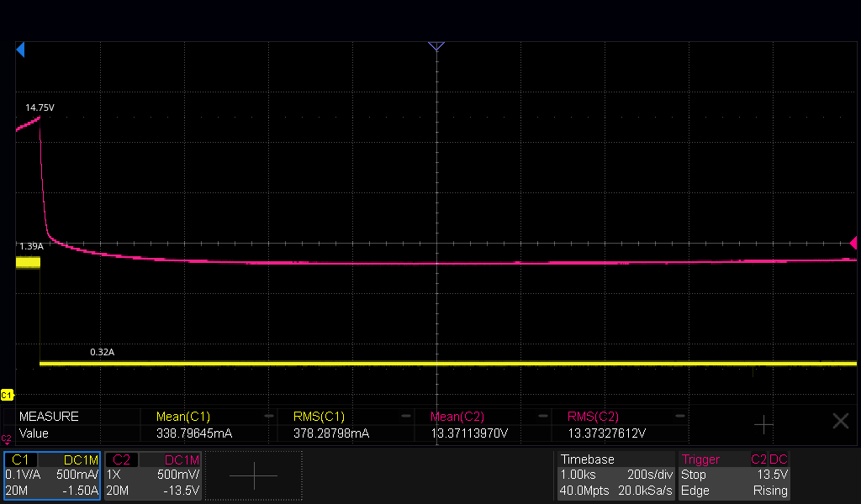
Task: Click the RMS(C2) value 13.37327612V
Action: point(606,433)
